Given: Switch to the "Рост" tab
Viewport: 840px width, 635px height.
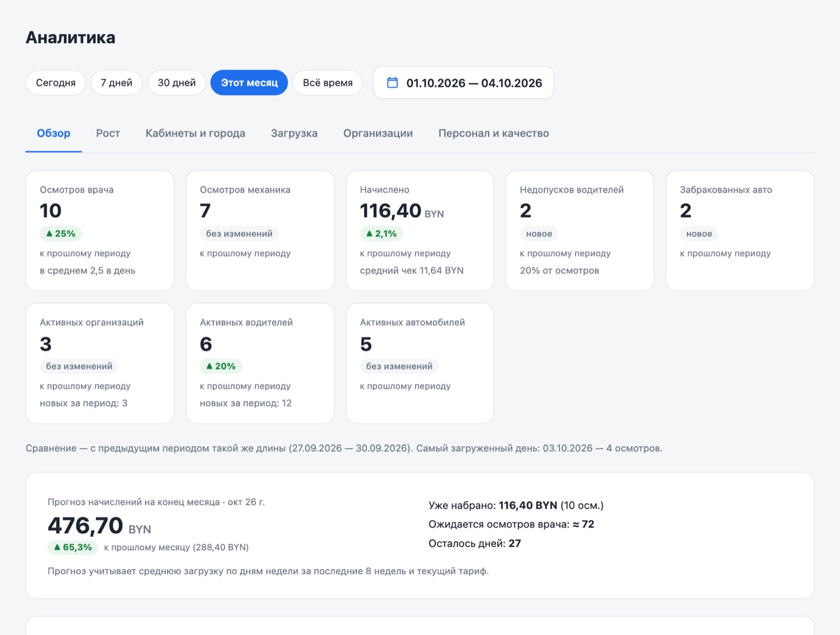Looking at the screenshot, I should coord(108,133).
